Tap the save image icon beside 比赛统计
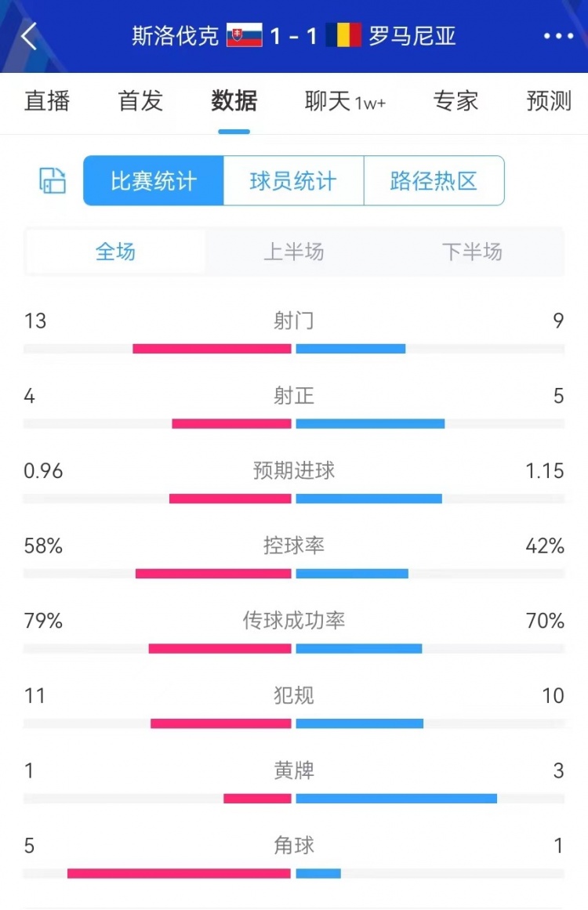The image size is (588, 910). pyautogui.click(x=53, y=180)
